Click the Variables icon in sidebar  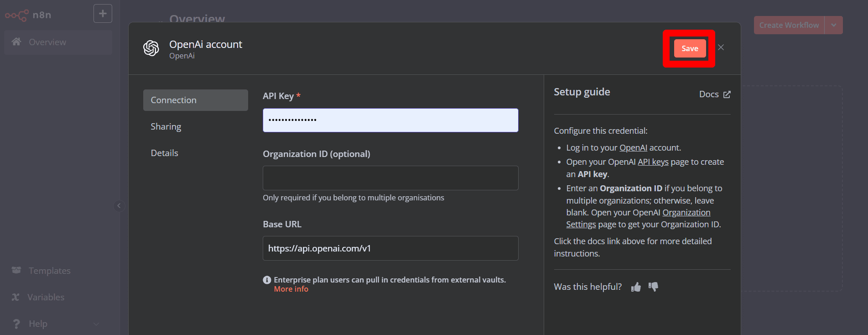[16, 297]
